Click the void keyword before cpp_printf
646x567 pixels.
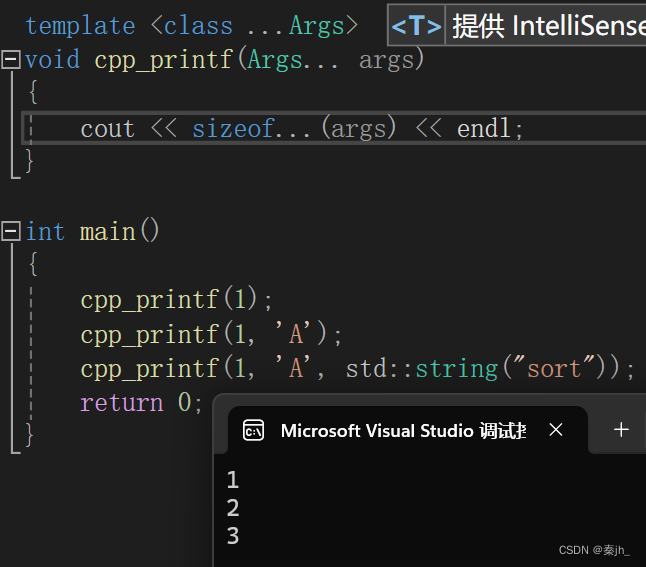(x=52, y=60)
